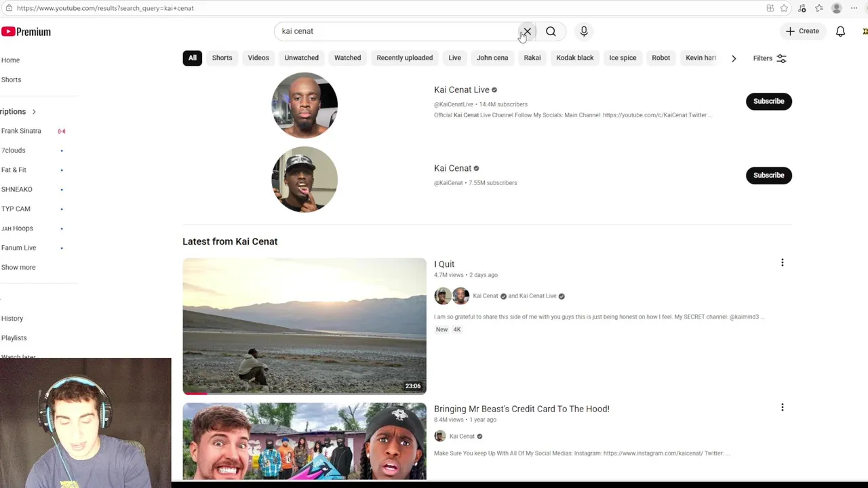Screen dimensions: 868x488
Task: Select the Recently uploaded filter chip
Action: click(405, 58)
